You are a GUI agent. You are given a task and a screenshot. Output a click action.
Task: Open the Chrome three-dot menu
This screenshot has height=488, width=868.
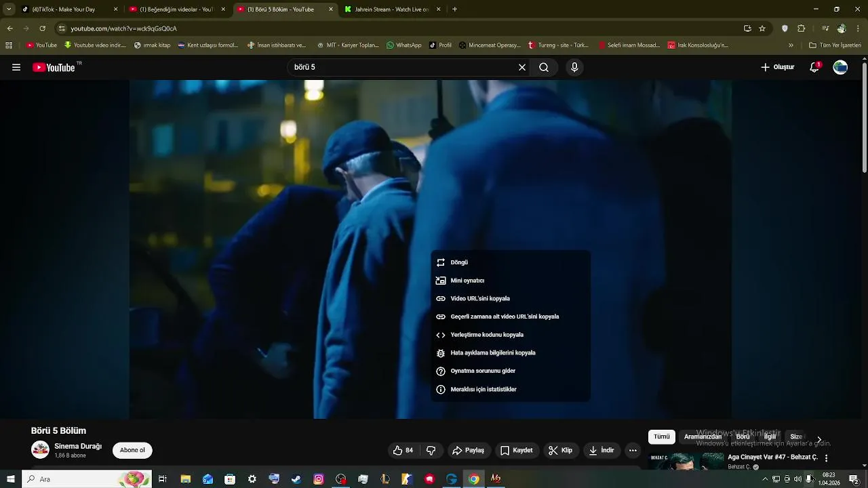point(859,28)
